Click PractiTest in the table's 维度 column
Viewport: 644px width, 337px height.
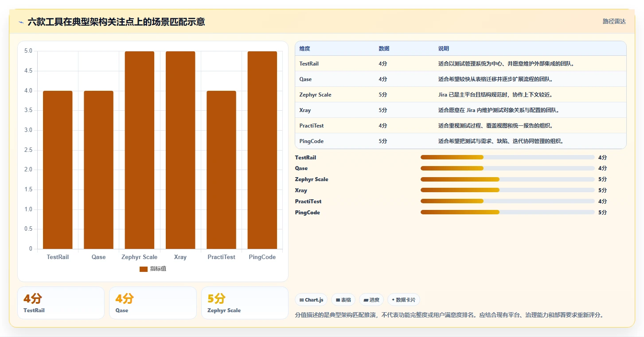[x=312, y=126]
